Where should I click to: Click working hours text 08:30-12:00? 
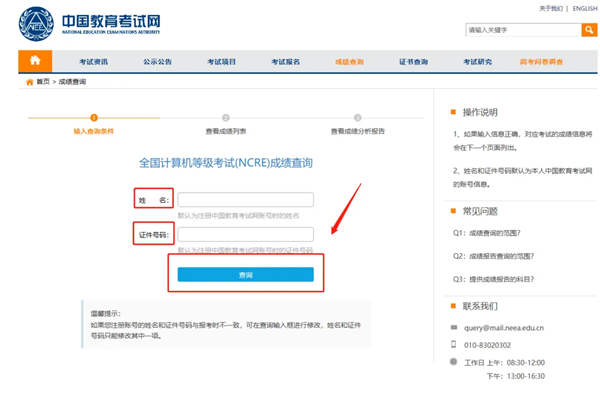(x=526, y=363)
